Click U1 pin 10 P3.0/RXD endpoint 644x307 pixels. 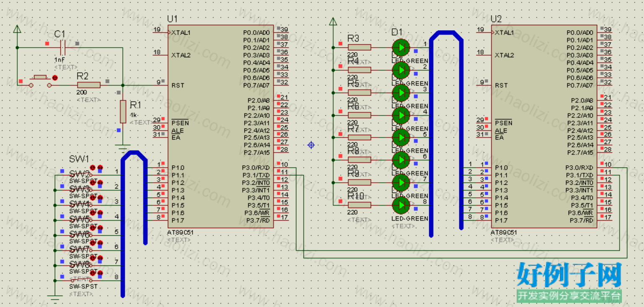[x=279, y=164]
